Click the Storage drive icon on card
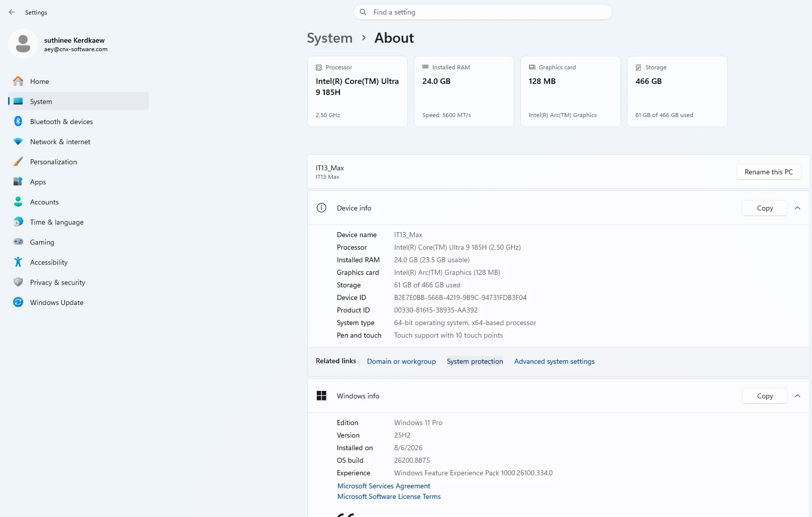 click(x=639, y=67)
